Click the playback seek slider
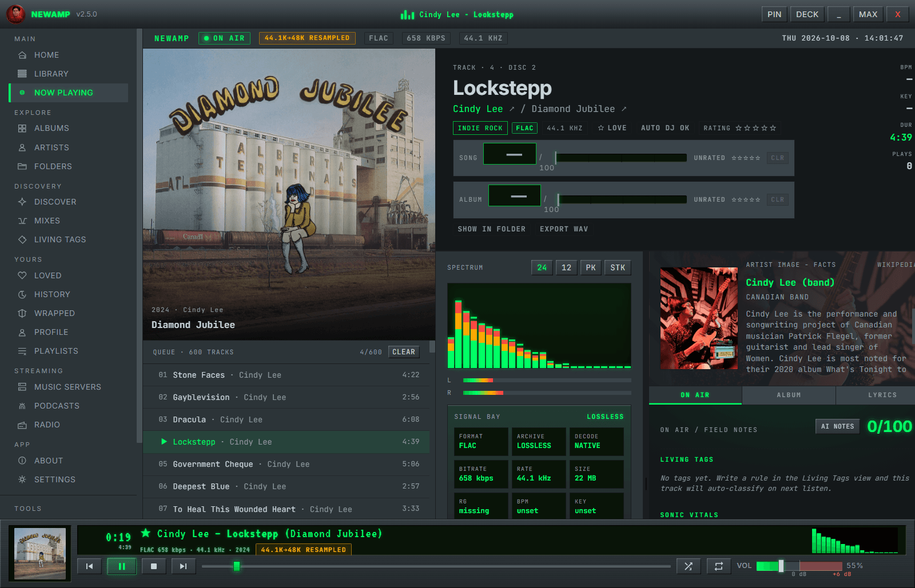Image resolution: width=915 pixels, height=588 pixels. 436,566
